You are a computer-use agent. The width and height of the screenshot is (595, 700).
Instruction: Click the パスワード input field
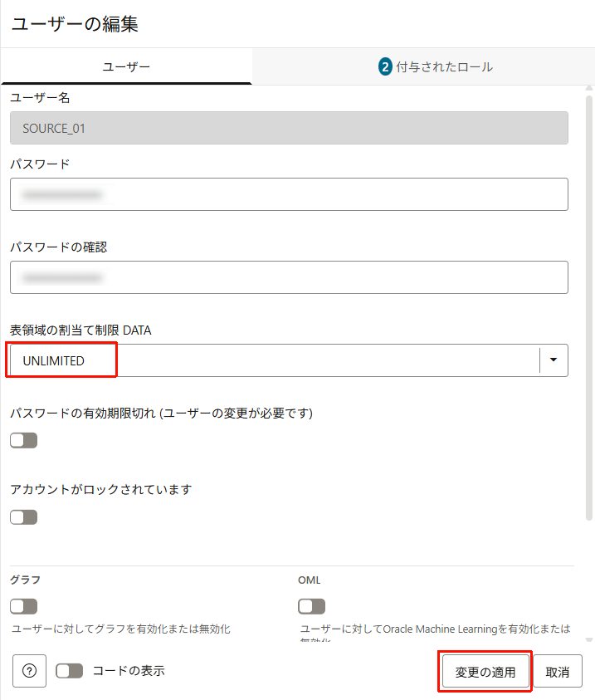pyautogui.click(x=289, y=194)
